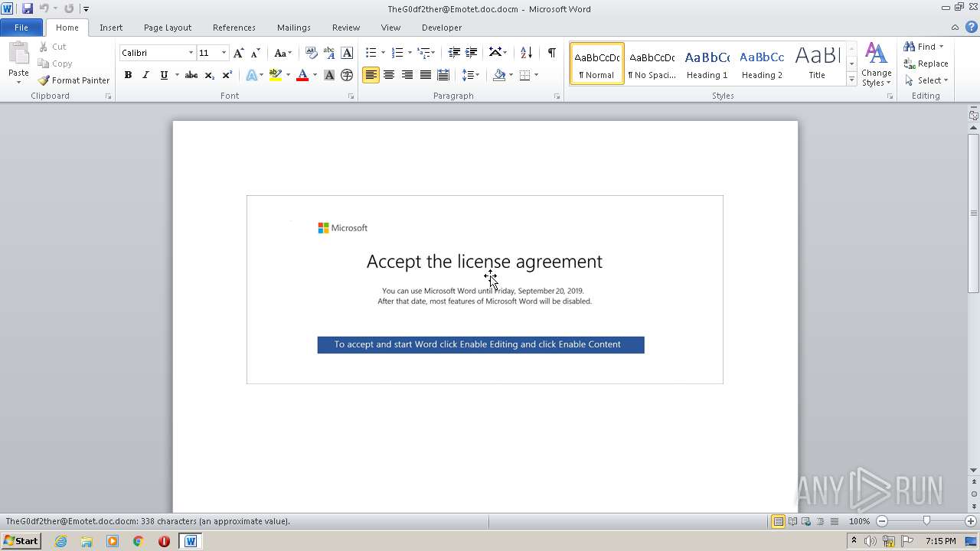Viewport: 980px width, 551px height.
Task: Click Clear Formatting icon
Action: point(311,53)
